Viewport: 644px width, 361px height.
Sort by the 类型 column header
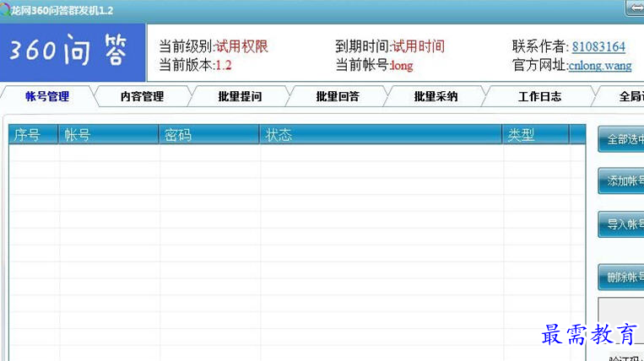[x=536, y=135]
